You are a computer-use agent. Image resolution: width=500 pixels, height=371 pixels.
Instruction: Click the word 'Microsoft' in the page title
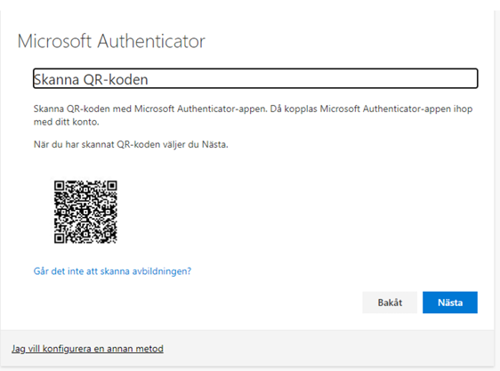[x=54, y=41]
